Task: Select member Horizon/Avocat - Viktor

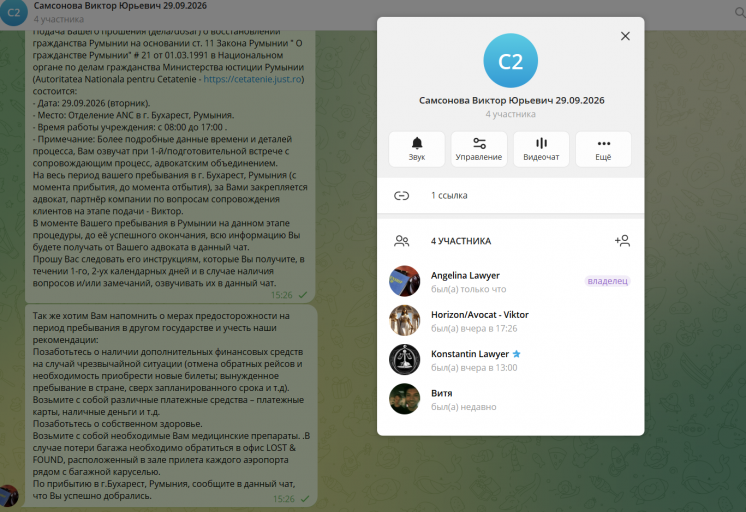Action: 510,321
